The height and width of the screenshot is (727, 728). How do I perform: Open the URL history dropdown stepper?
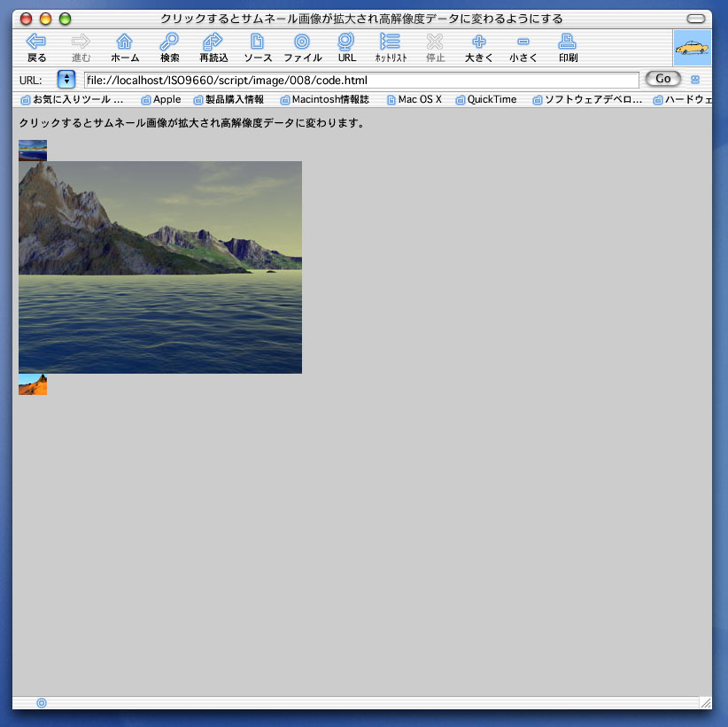[x=66, y=80]
